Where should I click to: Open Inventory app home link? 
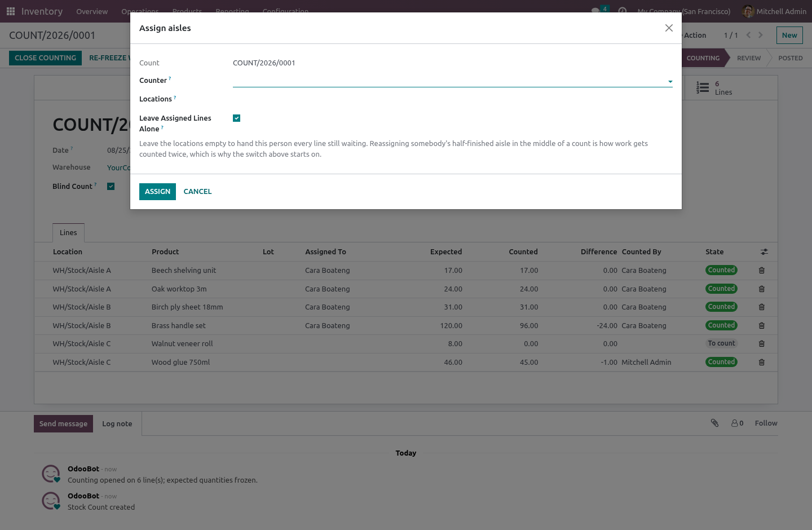click(x=42, y=11)
